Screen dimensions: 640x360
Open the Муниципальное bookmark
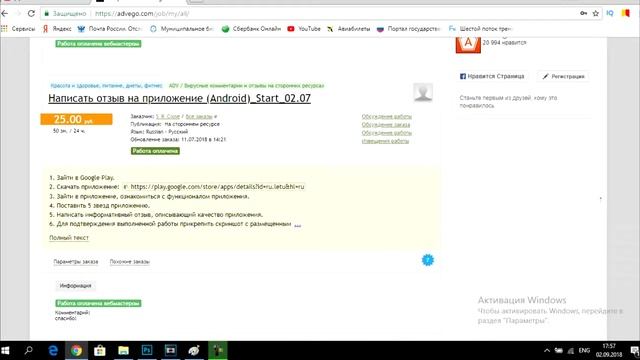point(182,29)
